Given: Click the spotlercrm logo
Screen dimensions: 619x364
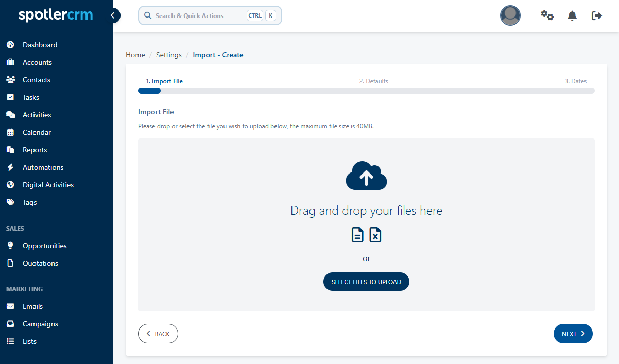Looking at the screenshot, I should [x=56, y=15].
